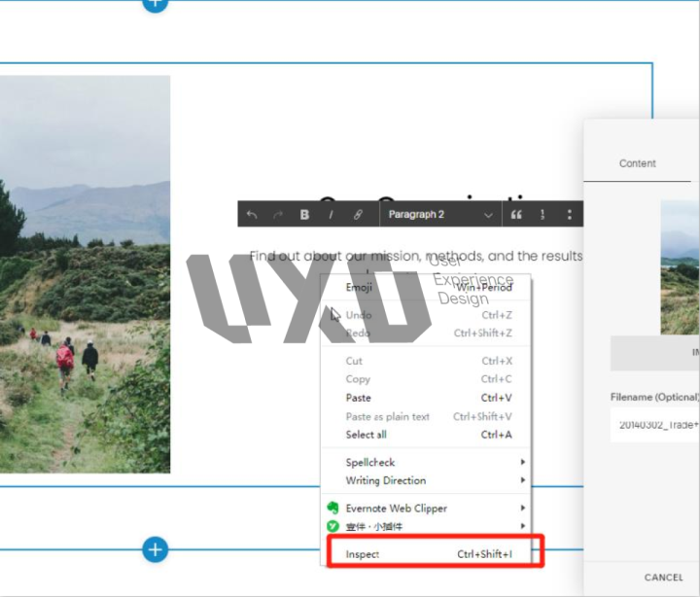Click the image preview in side panel
The height and width of the screenshot is (597, 700).
click(x=680, y=267)
